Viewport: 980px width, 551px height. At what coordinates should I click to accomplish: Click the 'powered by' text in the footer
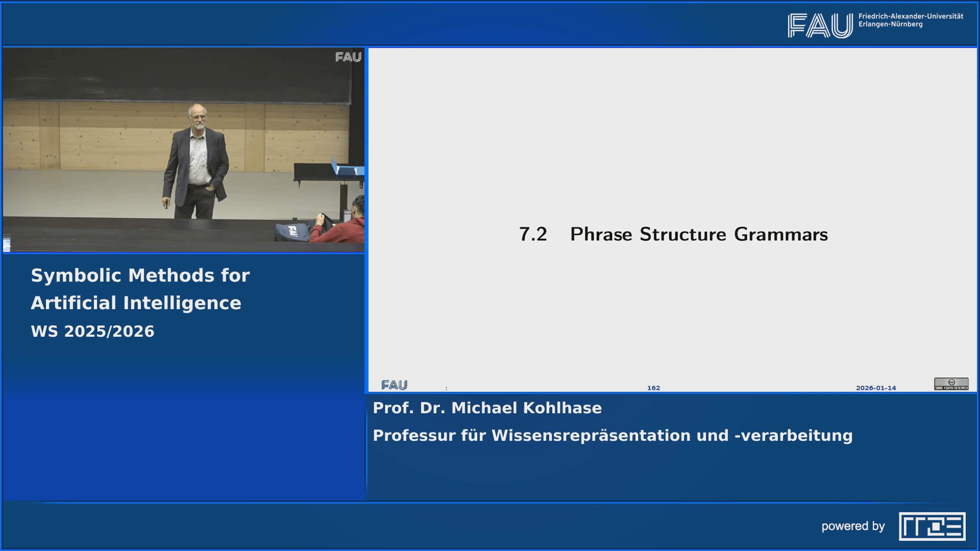[853, 527]
